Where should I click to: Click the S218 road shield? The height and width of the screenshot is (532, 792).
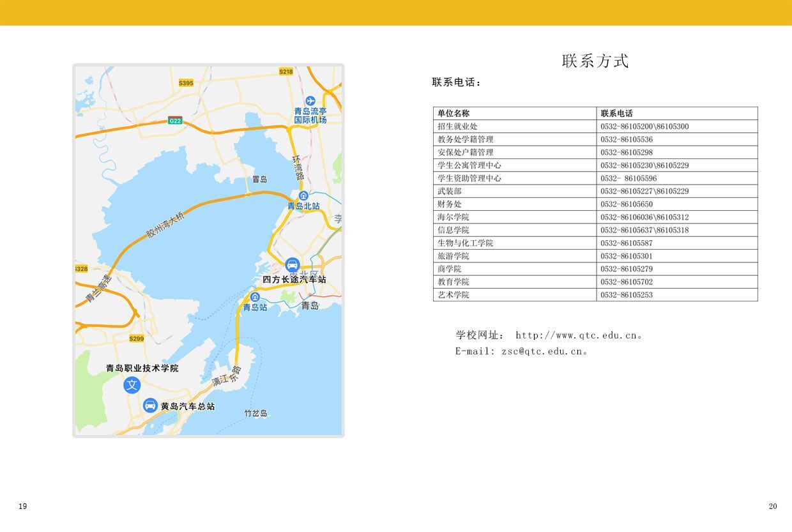click(286, 72)
